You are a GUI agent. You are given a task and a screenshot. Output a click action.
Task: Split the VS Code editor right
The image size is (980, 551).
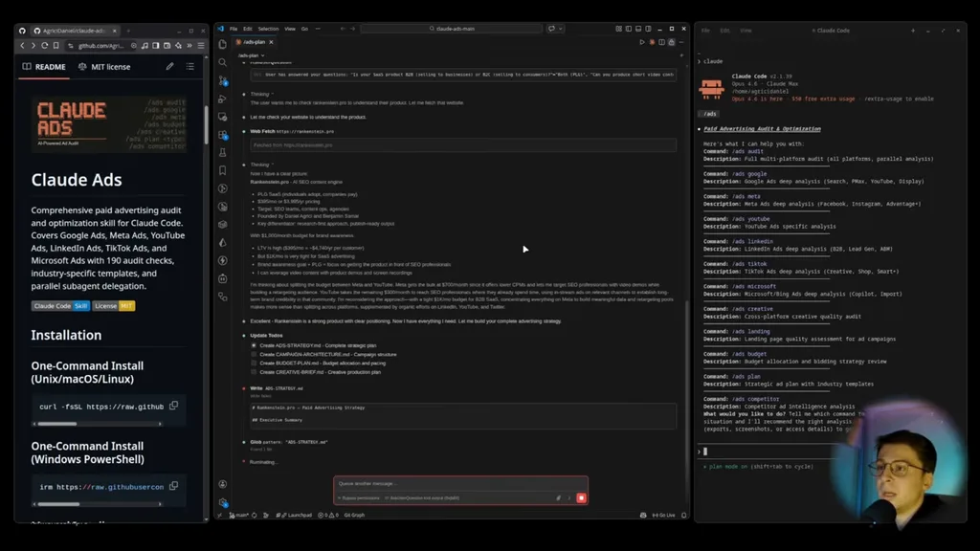(x=662, y=42)
